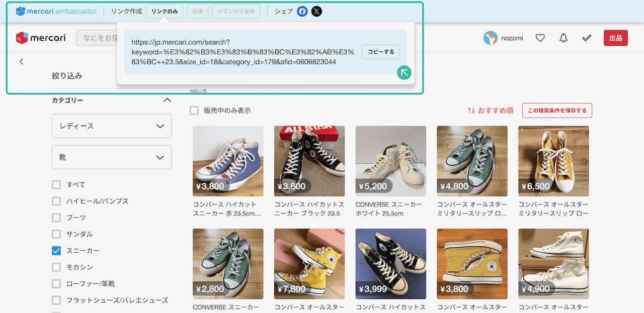The image size is (644, 313).
Task: Go back with left chevron arrow
Action: click(21, 61)
